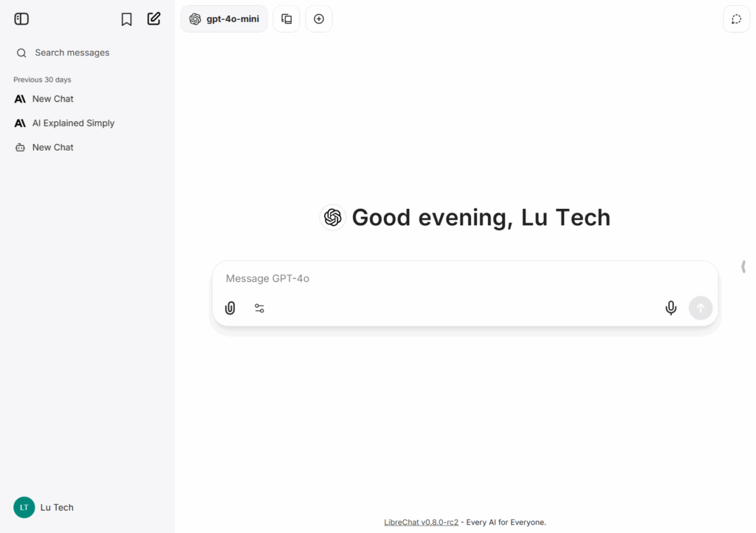Image resolution: width=756 pixels, height=533 pixels.
Task: Click the plus circle icon to add conversation
Action: point(319,19)
